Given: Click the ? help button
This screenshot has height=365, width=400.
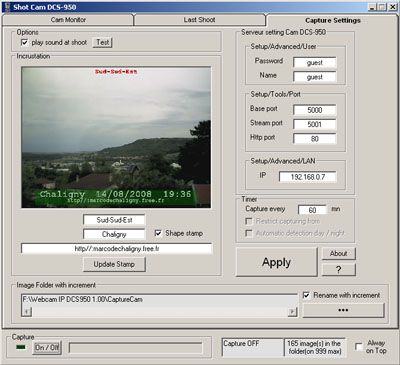Looking at the screenshot, I should click(339, 270).
